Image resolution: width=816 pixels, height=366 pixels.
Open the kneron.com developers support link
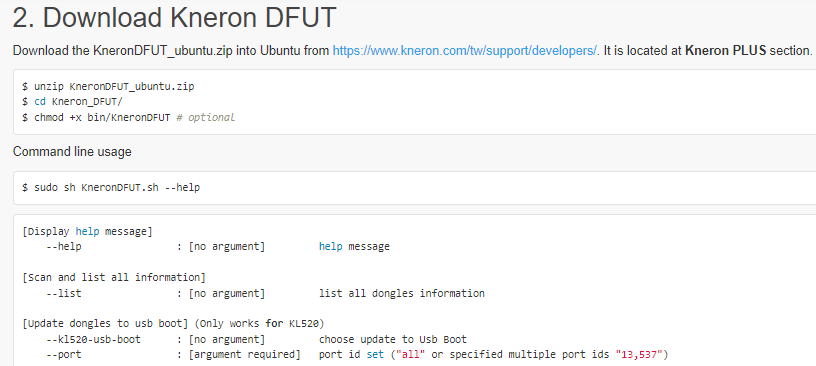click(465, 51)
